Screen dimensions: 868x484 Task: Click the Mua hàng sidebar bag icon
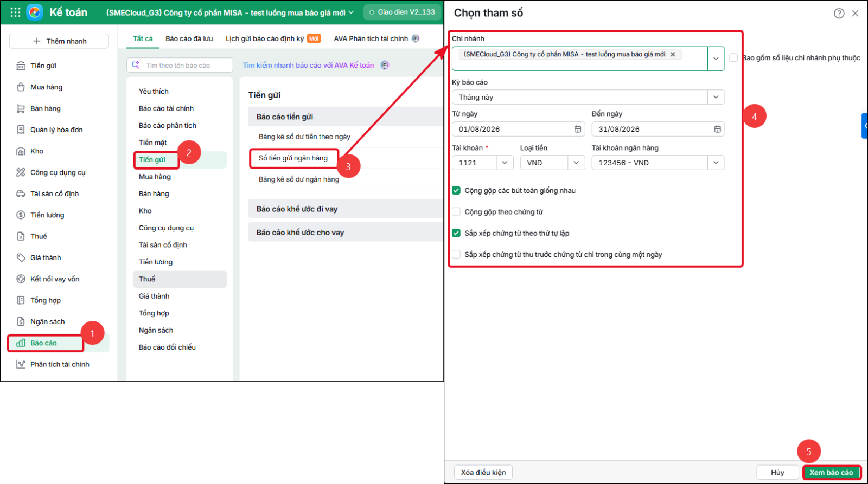21,87
